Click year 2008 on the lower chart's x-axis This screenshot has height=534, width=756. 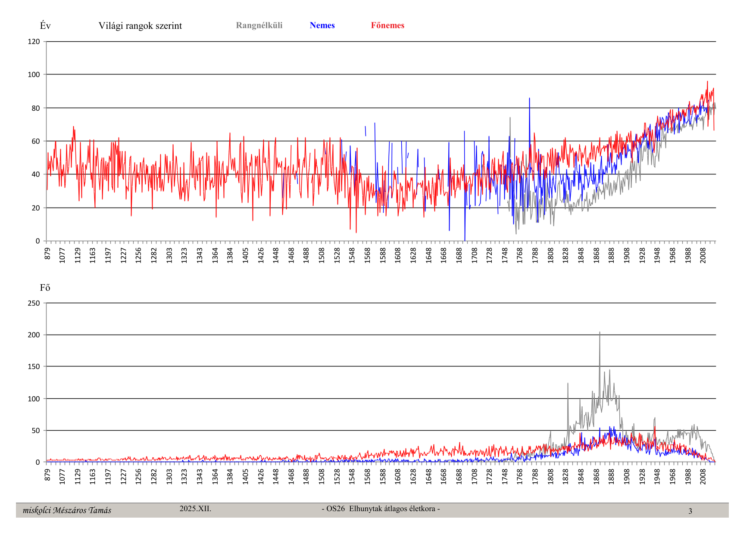[703, 477]
